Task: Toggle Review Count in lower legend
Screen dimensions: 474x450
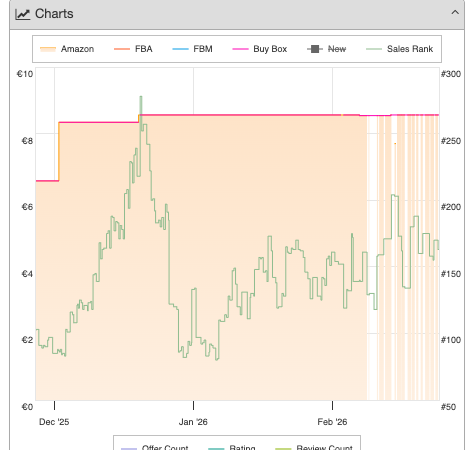Action: click(x=314, y=447)
